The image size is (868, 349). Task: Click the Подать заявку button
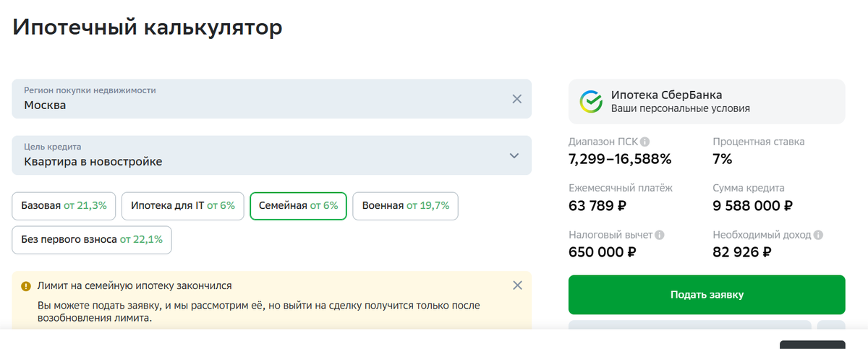point(707,295)
